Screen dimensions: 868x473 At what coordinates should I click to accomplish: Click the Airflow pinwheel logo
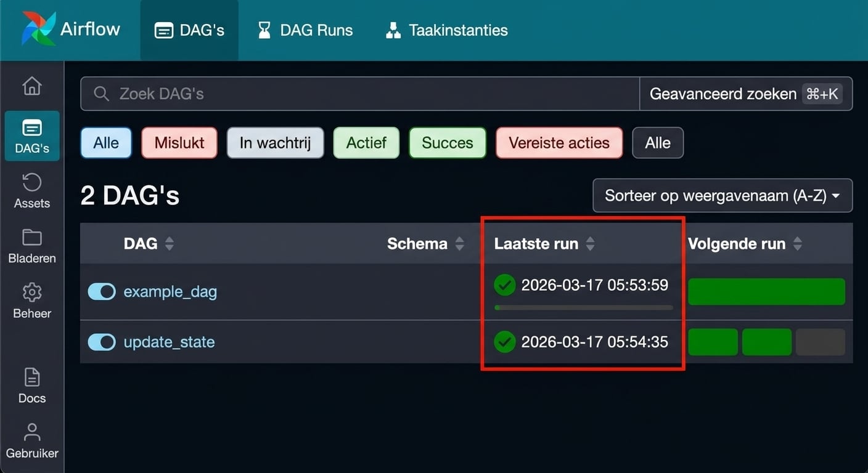click(38, 29)
